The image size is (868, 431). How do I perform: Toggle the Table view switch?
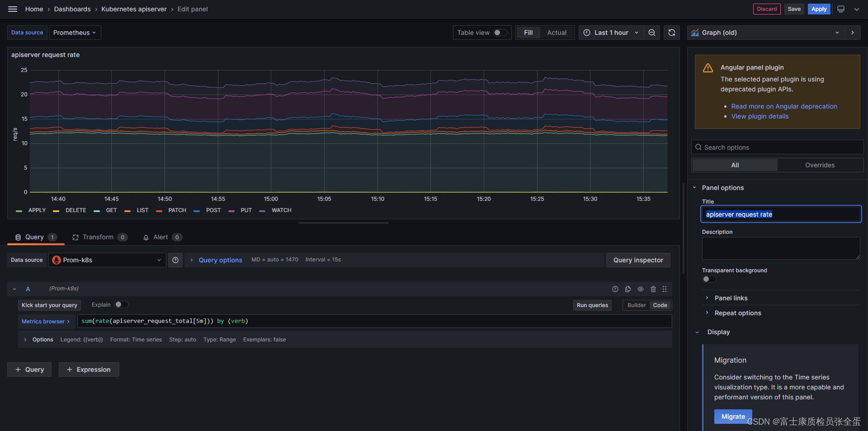tap(500, 33)
